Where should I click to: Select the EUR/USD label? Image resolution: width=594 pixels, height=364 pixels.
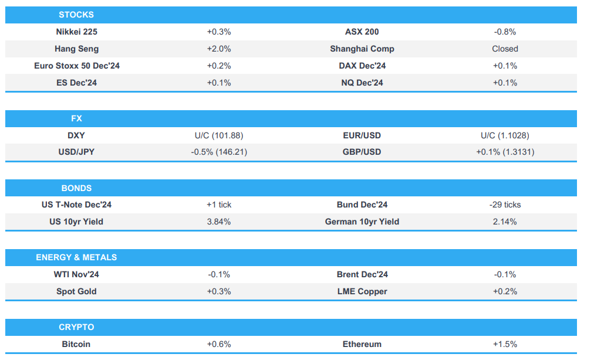coord(362,135)
